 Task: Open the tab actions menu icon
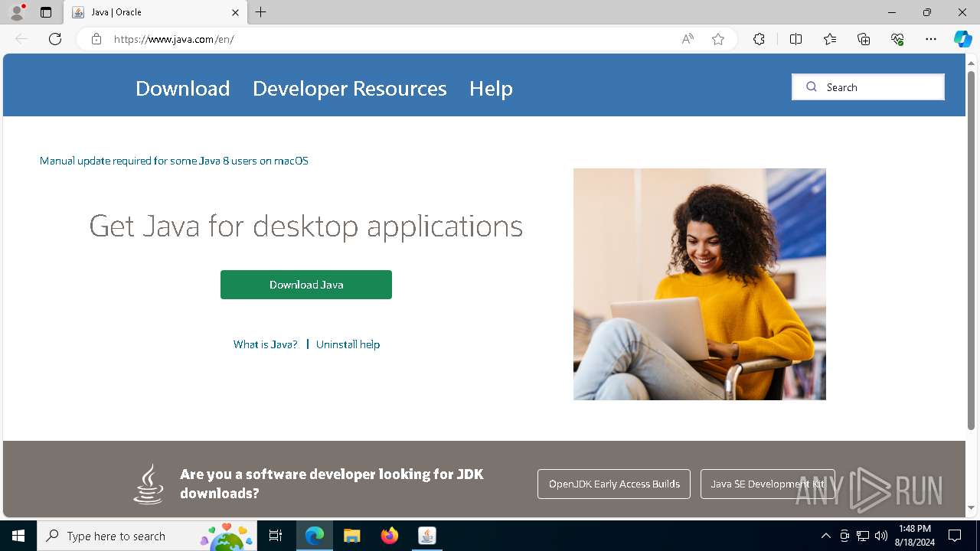[x=46, y=12]
